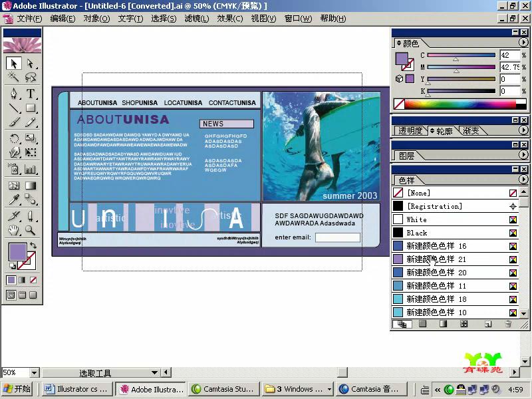This screenshot has height=399, width=532.
Task: Select swatch 新建颜色色样 21
Action: (455, 259)
